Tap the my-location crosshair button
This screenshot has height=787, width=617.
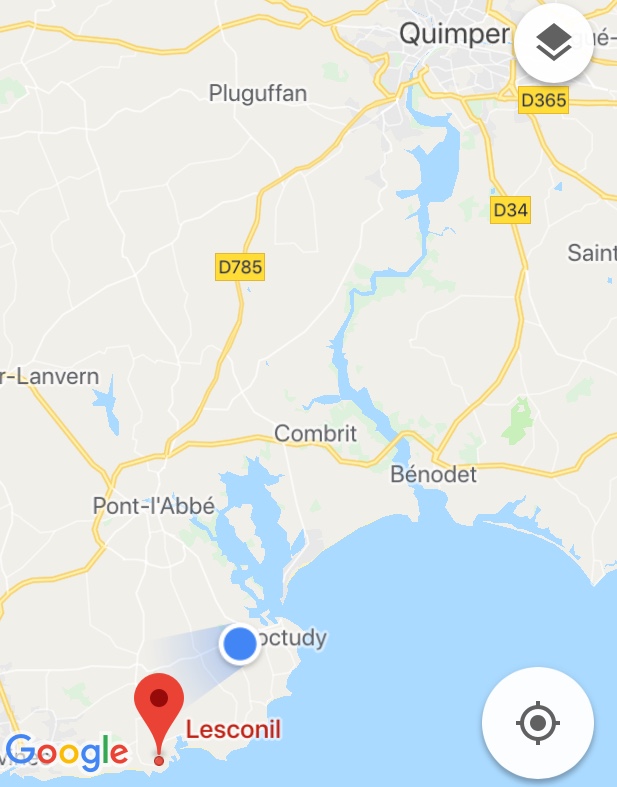(538, 723)
